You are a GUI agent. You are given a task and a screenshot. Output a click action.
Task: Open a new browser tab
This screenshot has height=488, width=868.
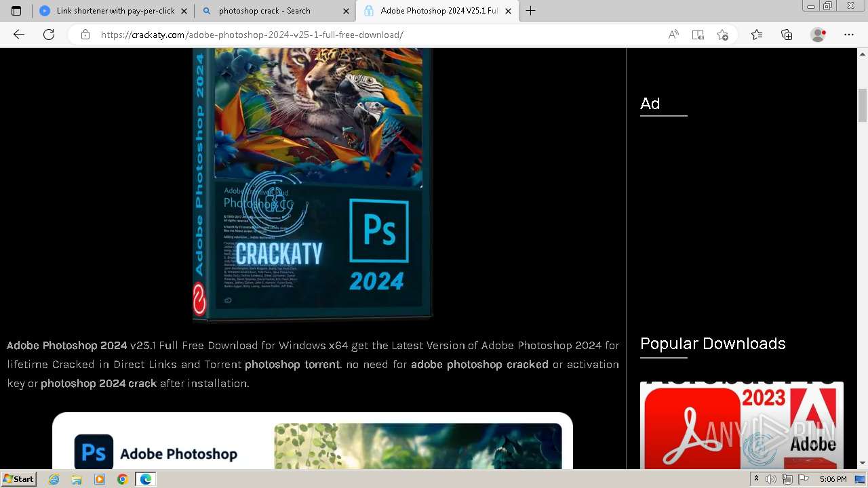531,11
